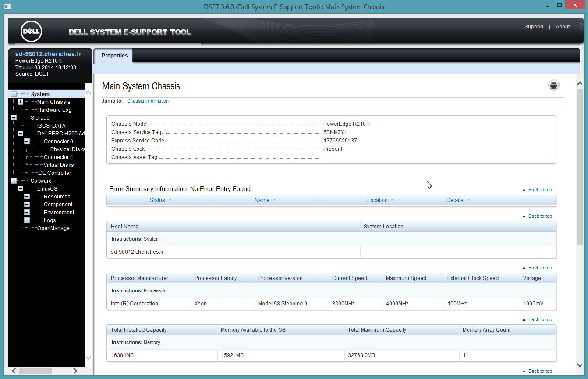The height and width of the screenshot is (379, 588).
Task: Select IDE Controller tree item
Action: (54, 173)
